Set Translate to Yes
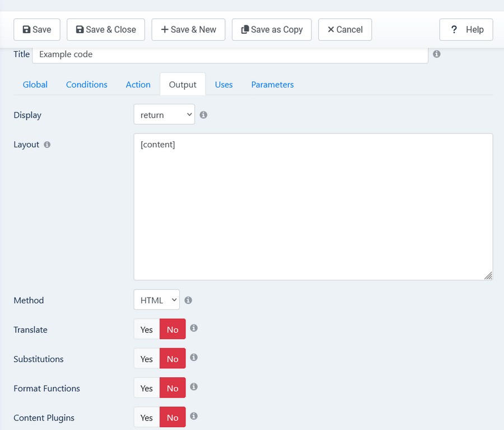504x430 pixels. pos(147,330)
